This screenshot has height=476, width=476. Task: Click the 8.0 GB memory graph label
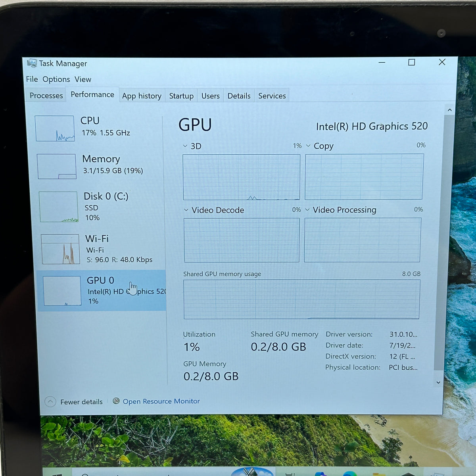click(411, 274)
